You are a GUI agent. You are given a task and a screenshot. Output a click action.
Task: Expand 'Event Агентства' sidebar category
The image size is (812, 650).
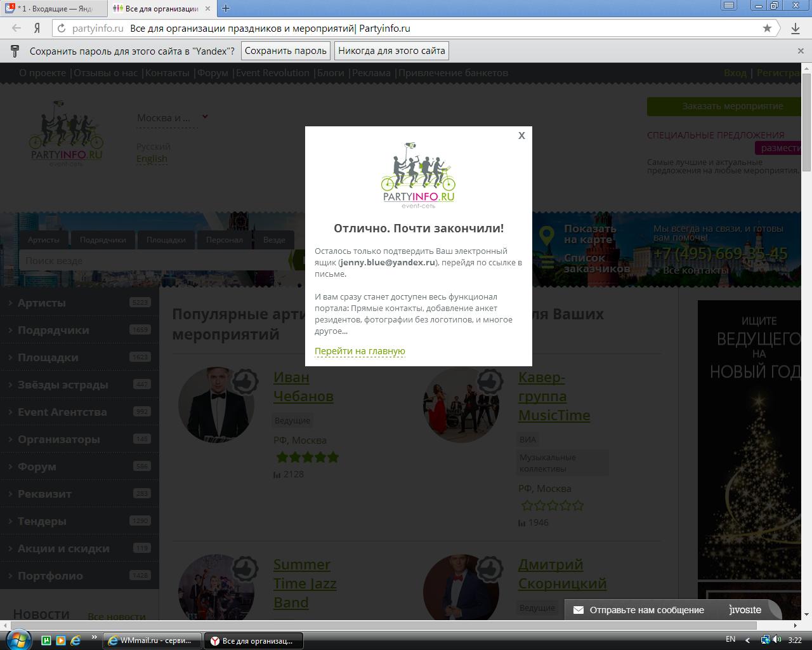tap(79, 412)
